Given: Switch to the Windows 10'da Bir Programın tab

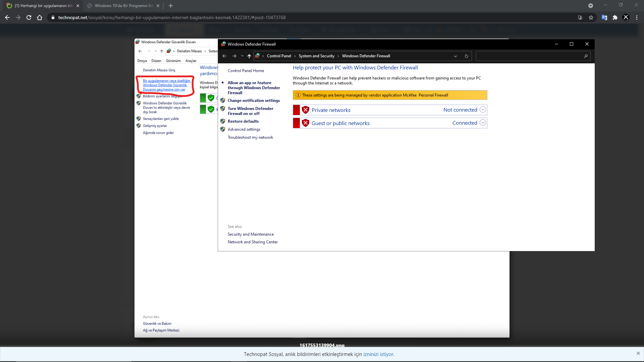Looking at the screenshot, I should [x=123, y=6].
